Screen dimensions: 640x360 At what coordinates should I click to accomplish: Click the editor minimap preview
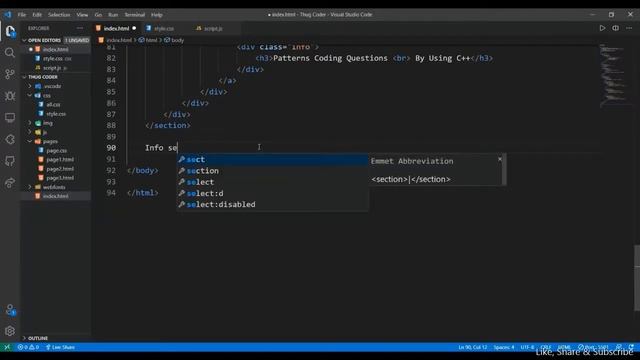614,76
